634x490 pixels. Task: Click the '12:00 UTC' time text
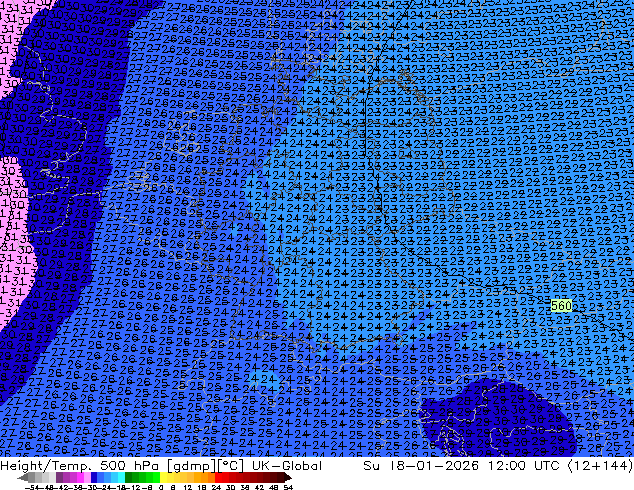[525, 466]
